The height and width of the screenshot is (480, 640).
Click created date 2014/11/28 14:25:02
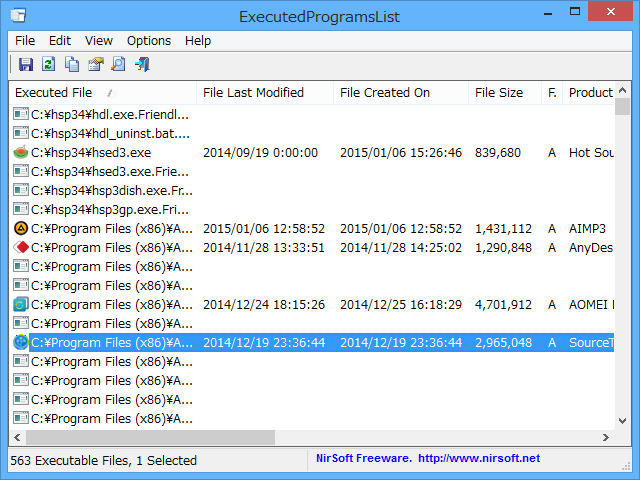(x=401, y=248)
